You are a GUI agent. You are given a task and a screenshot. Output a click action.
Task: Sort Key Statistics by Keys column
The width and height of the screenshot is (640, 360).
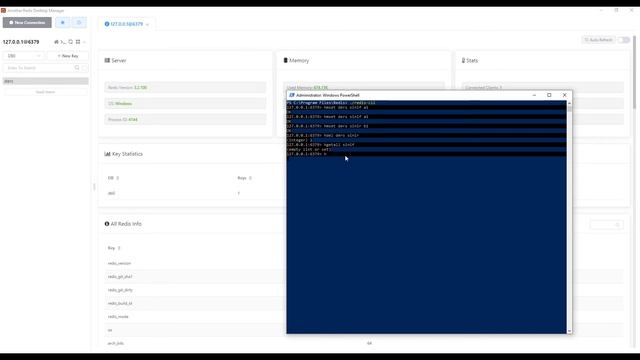[x=244, y=178]
